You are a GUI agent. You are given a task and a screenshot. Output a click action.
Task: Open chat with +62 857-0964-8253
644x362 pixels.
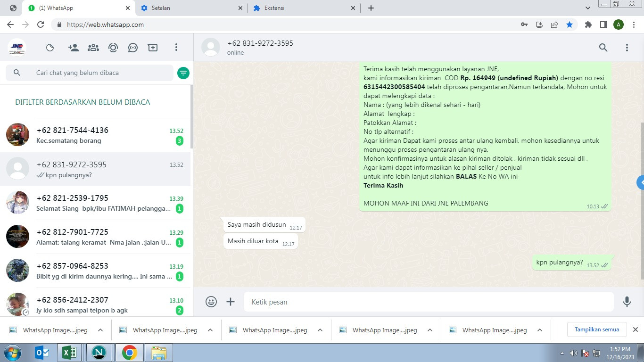[x=95, y=271]
